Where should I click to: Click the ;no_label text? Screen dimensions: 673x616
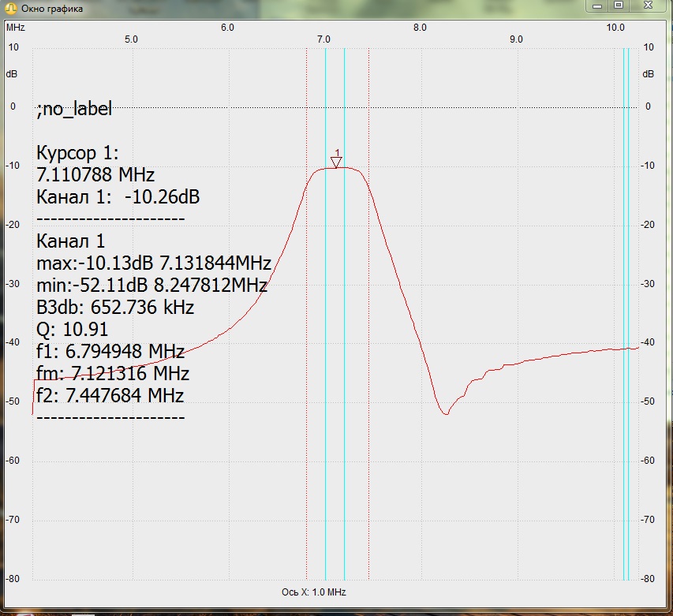[x=74, y=109]
